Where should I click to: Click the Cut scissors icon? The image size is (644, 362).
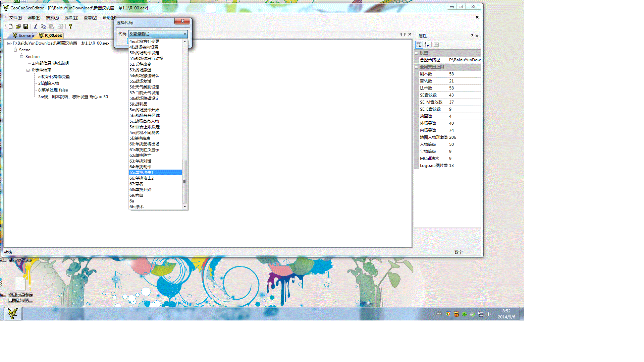(x=36, y=26)
